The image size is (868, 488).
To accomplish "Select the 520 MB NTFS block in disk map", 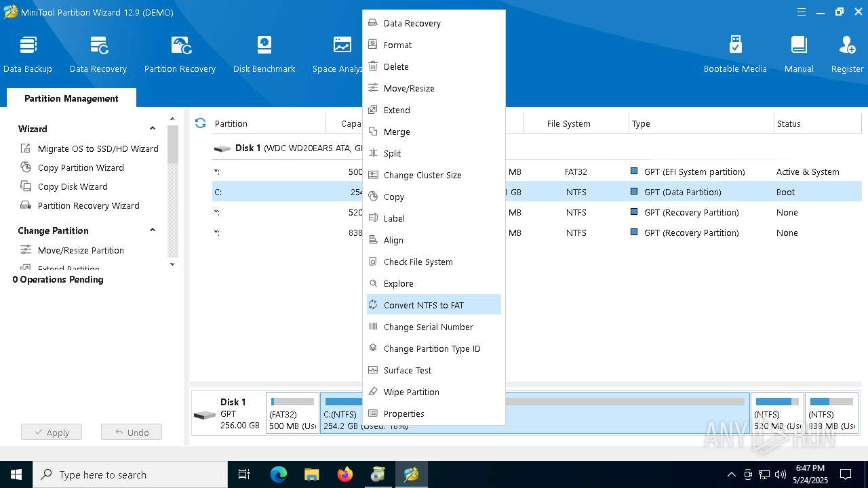I will [x=778, y=413].
